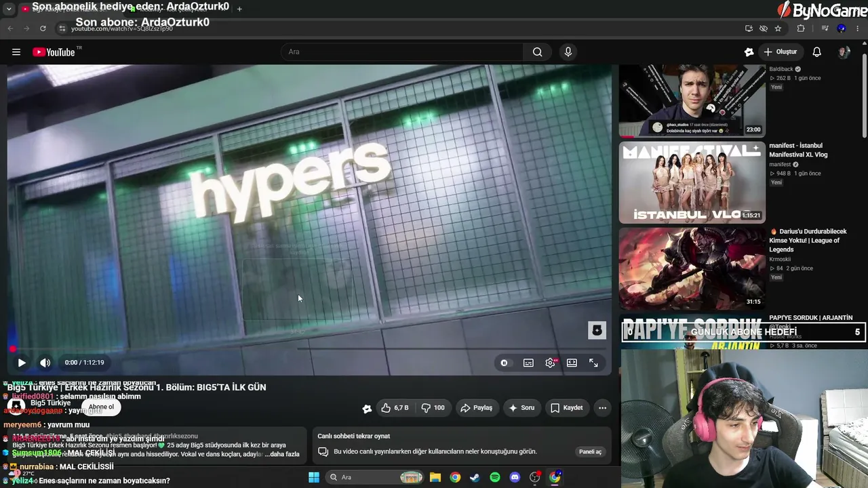868x488 pixels.
Task: Toggle subtitles in the player
Action: point(528,363)
